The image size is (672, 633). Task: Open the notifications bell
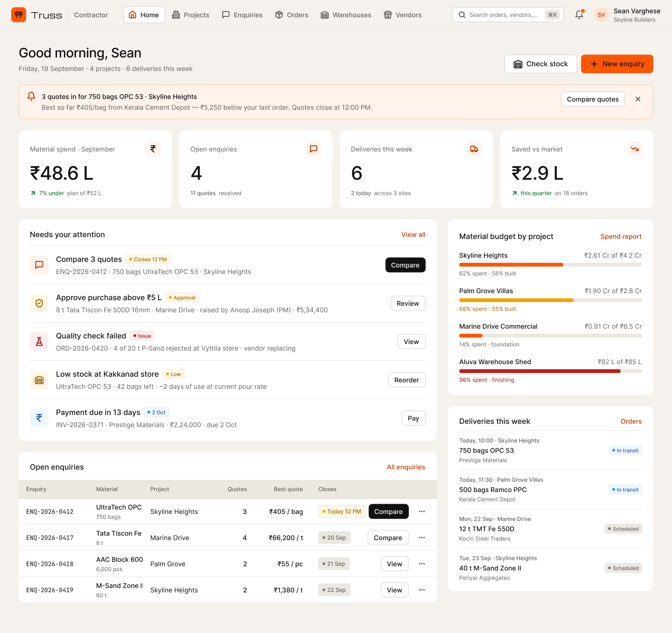[x=579, y=15]
